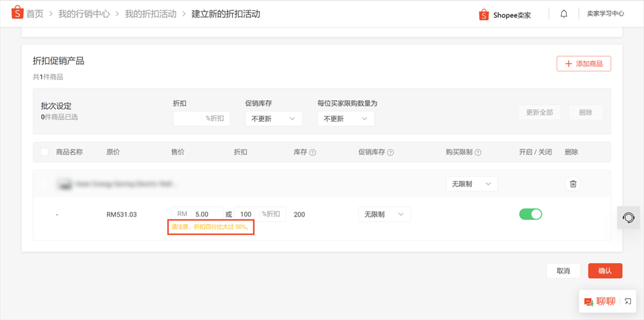Click the help icon next to 促销库存

click(x=391, y=153)
